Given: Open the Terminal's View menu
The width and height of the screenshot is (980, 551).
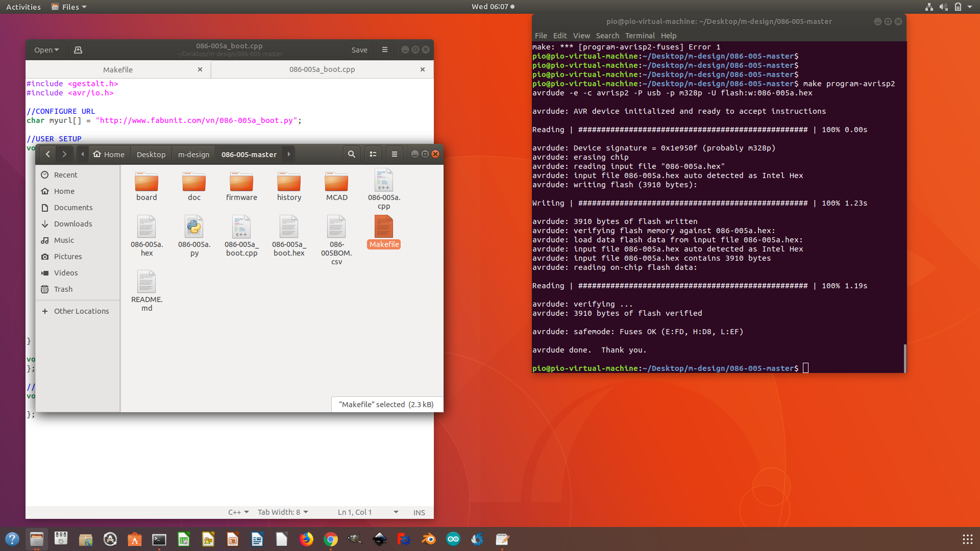Looking at the screenshot, I should pos(581,36).
